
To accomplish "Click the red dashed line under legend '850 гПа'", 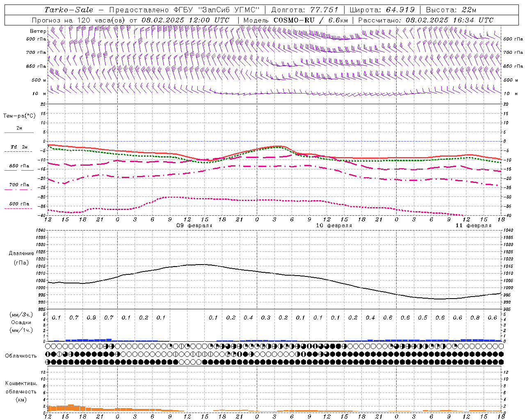I will 19,170.
